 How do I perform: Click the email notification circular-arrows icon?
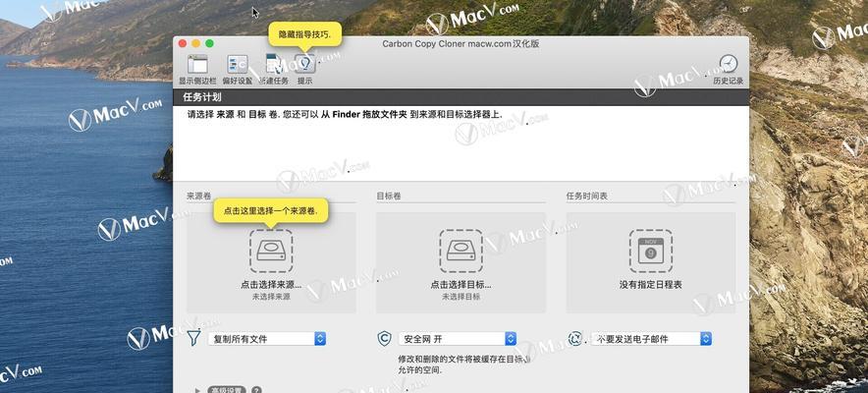575,338
